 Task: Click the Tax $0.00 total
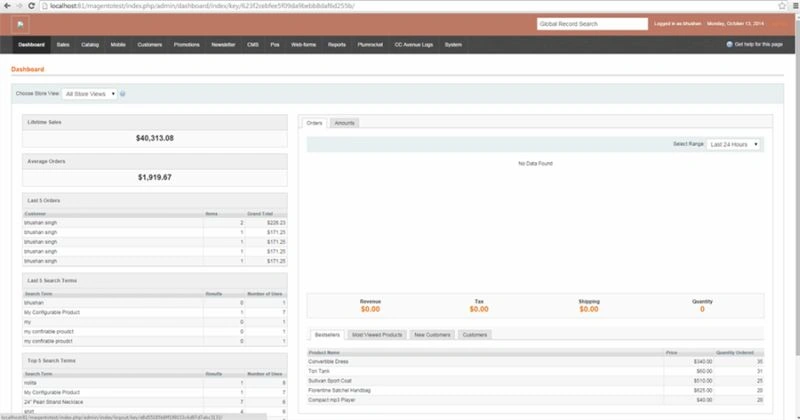pos(479,309)
